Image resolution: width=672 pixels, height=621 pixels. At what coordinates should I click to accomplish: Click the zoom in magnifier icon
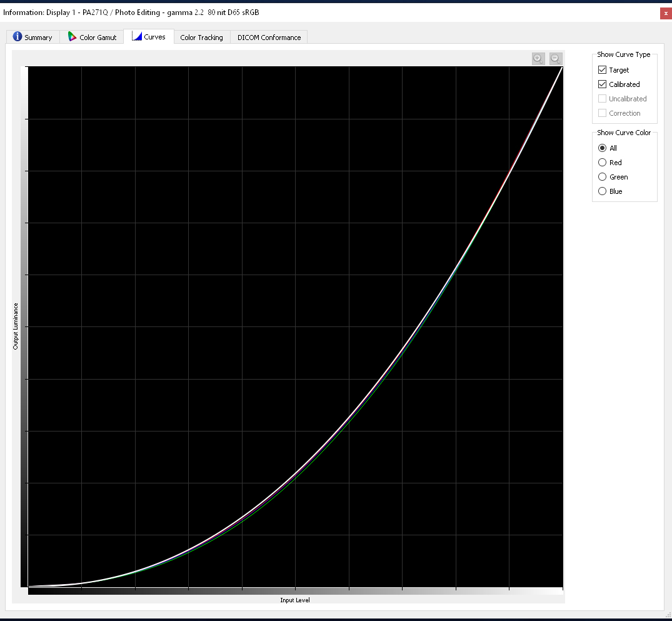point(538,59)
